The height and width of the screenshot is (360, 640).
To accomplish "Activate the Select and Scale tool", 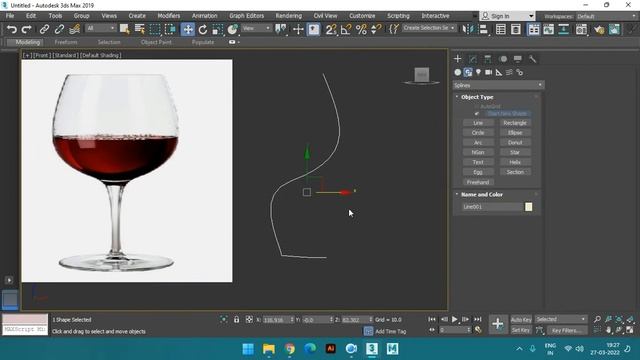I will coord(218,29).
